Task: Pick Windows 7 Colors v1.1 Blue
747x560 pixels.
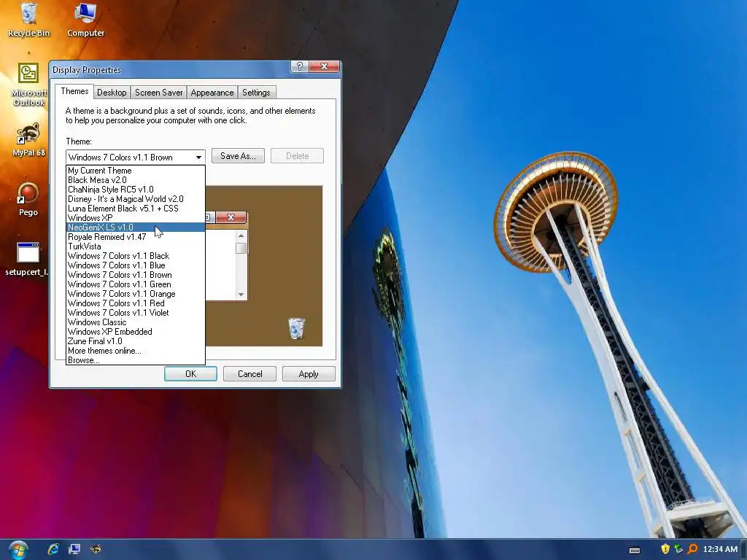Action: pos(135,265)
